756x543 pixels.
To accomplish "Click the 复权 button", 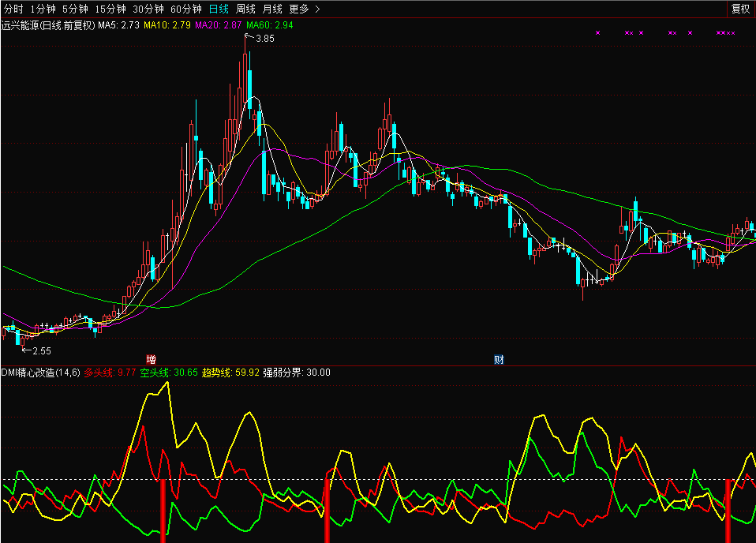I will [741, 9].
